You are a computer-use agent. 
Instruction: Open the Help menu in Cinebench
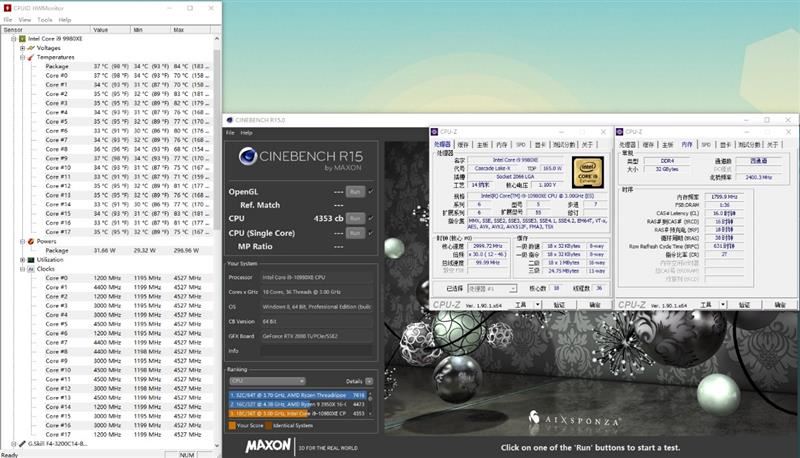click(246, 133)
